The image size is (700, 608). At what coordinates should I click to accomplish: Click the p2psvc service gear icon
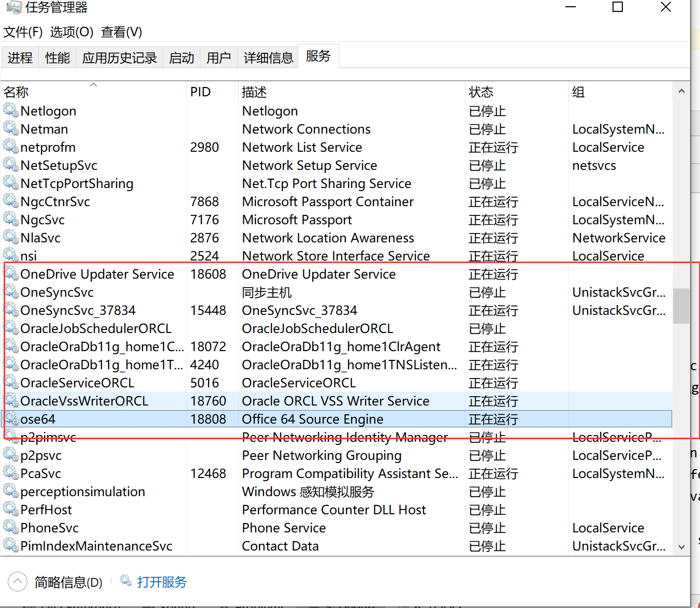11,455
